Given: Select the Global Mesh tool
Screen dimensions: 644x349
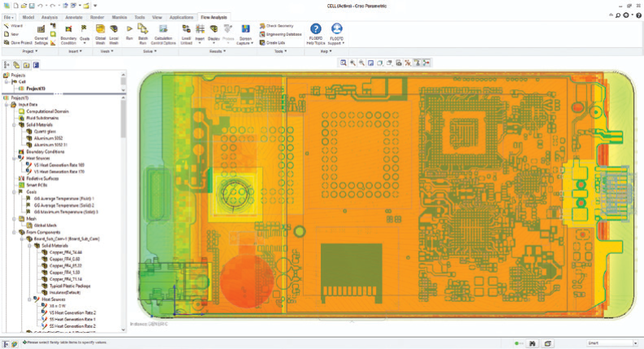Looking at the screenshot, I should tap(101, 32).
